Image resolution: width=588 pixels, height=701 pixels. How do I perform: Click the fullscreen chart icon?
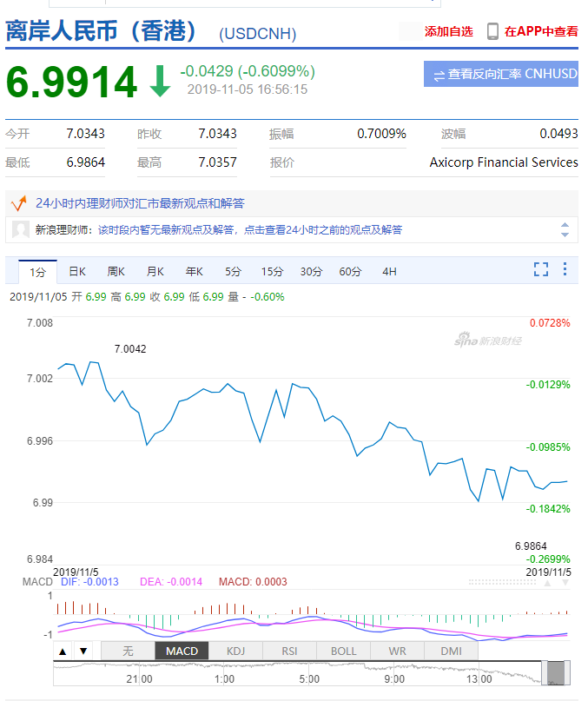click(540, 270)
